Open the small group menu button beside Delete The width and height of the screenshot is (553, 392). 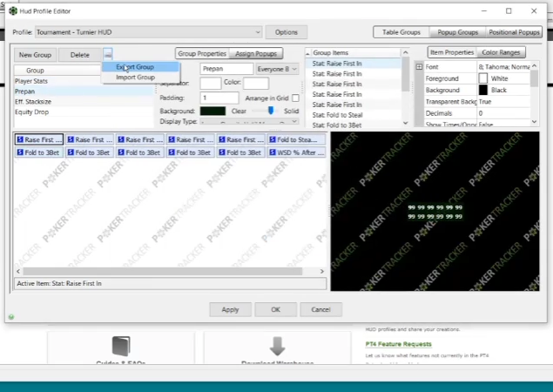pyautogui.click(x=108, y=55)
